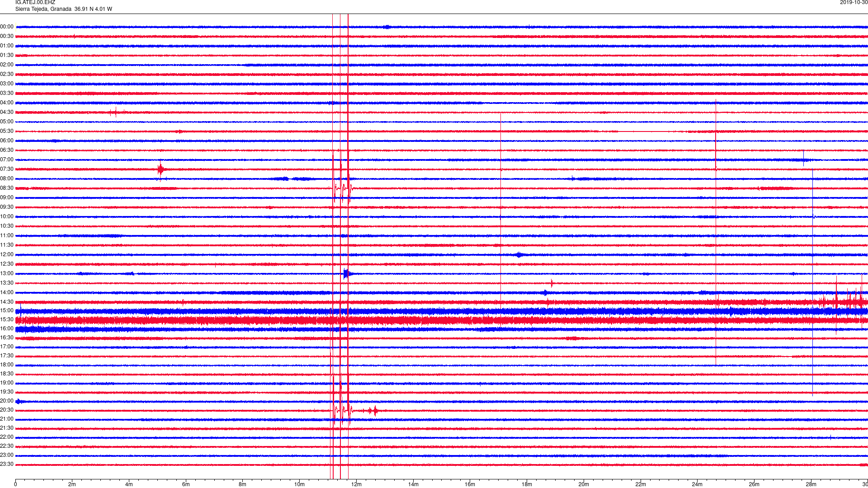Select the 04:00 trace time label
Viewport: 868px width, 488px height.
point(7,103)
